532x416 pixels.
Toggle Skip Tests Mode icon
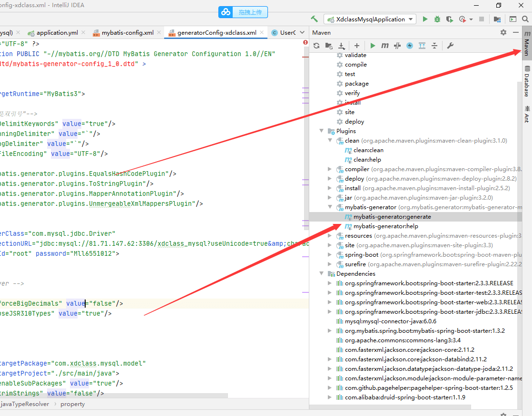(397, 46)
